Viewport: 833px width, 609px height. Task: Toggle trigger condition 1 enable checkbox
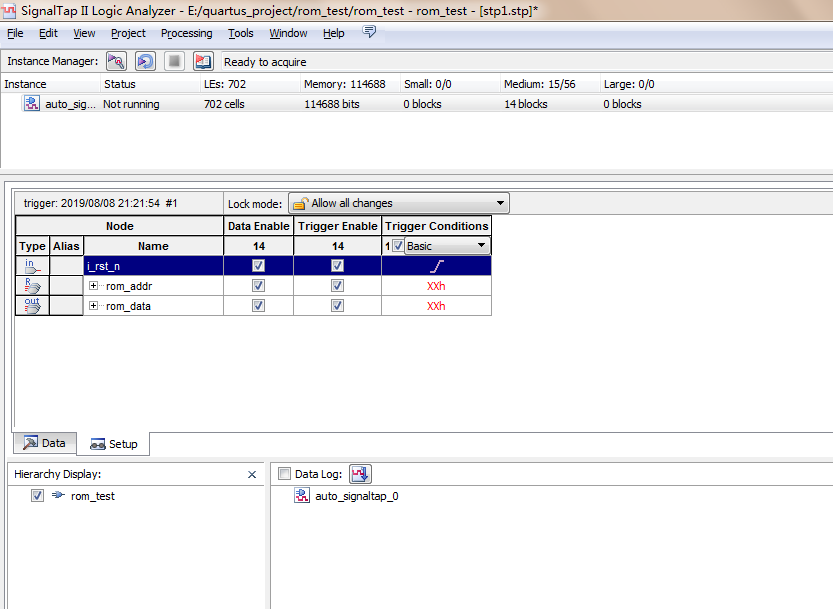point(398,246)
